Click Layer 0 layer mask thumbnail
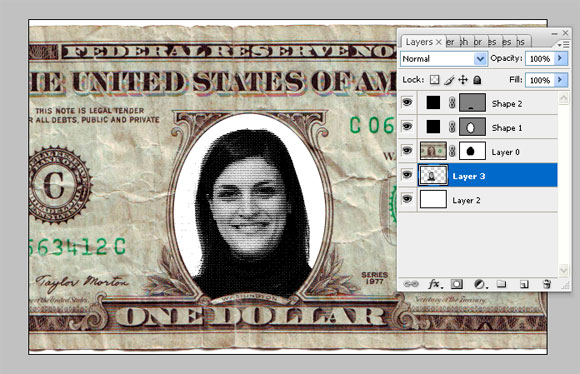Screen dimensions: 580x374 pos(472,151)
